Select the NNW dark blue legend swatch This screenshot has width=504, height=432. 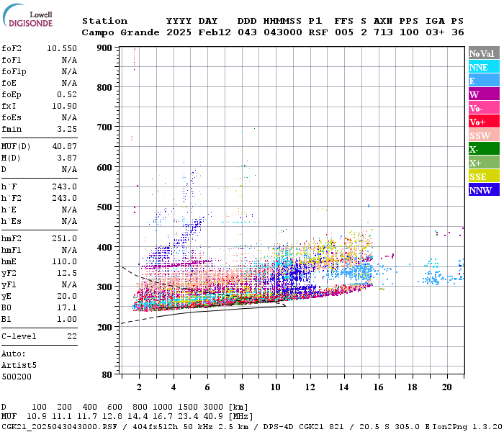(484, 189)
